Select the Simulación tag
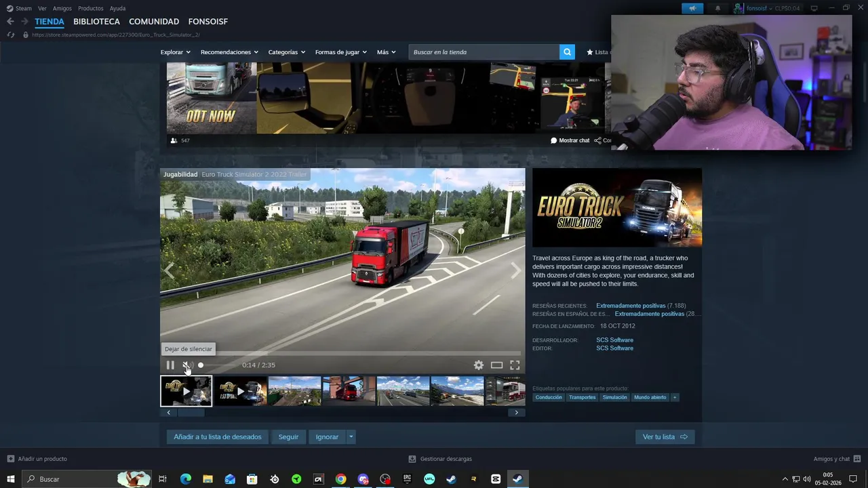The height and width of the screenshot is (488, 868). point(614,397)
